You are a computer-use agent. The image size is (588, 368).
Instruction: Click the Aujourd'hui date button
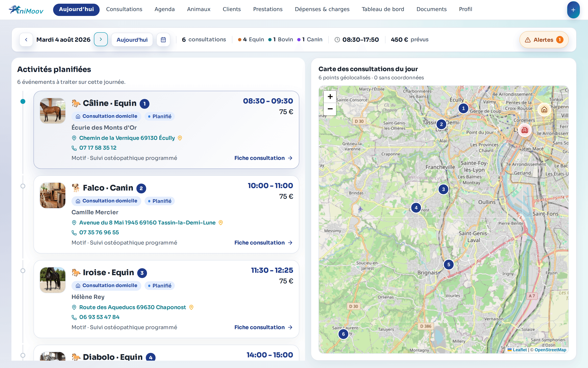(x=132, y=40)
